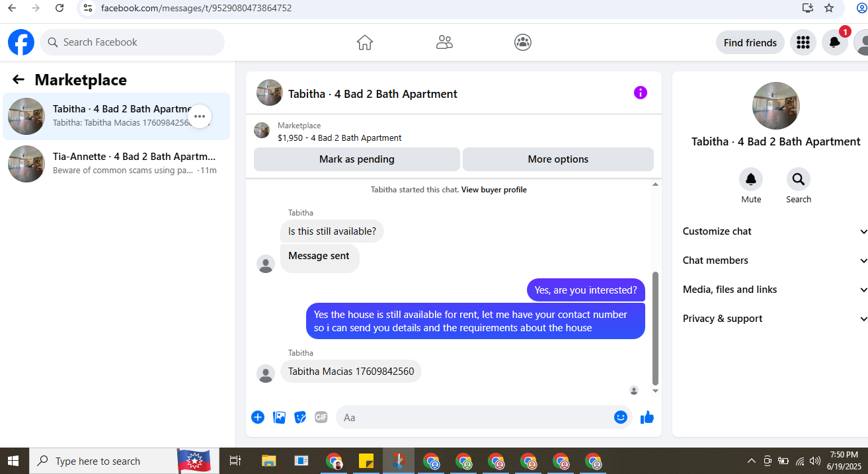Send a thumbs-up like
Screen dimensions: 868x474
[647, 417]
